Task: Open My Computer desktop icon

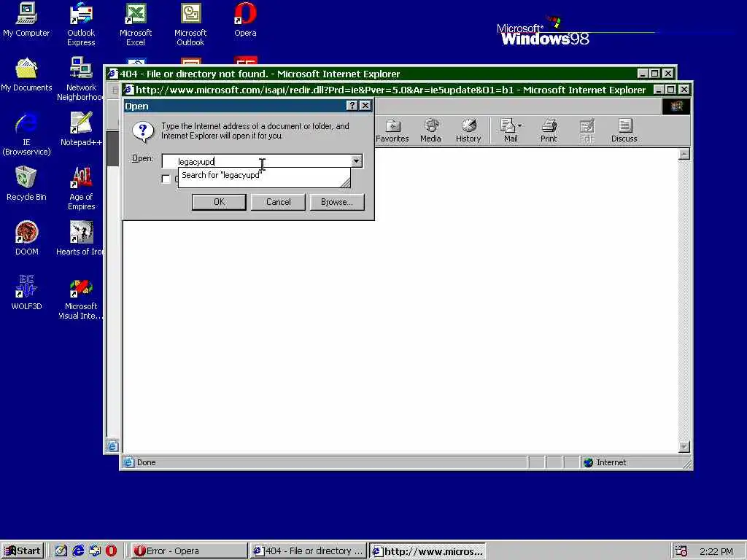Action: pyautogui.click(x=26, y=19)
